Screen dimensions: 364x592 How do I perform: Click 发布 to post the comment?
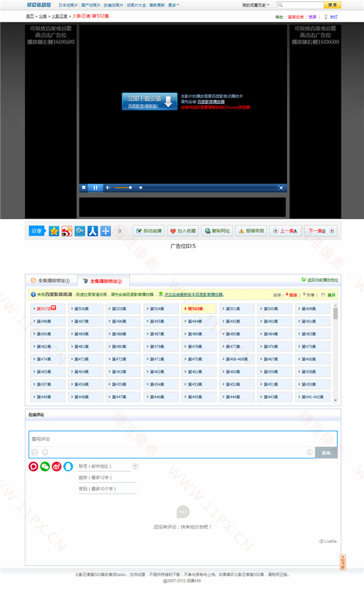(326, 453)
